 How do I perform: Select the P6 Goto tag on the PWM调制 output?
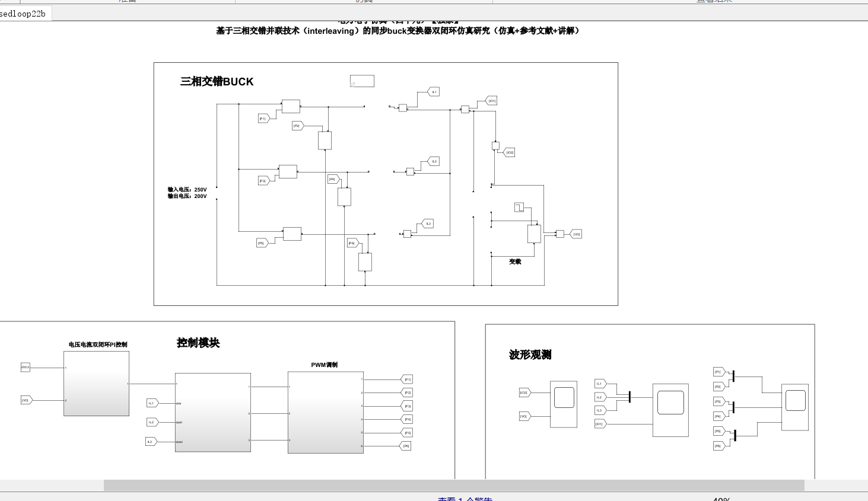(405, 446)
